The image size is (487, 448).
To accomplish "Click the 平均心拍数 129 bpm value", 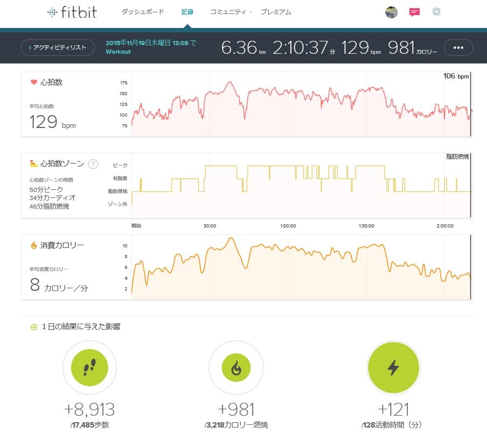I will coord(53,122).
